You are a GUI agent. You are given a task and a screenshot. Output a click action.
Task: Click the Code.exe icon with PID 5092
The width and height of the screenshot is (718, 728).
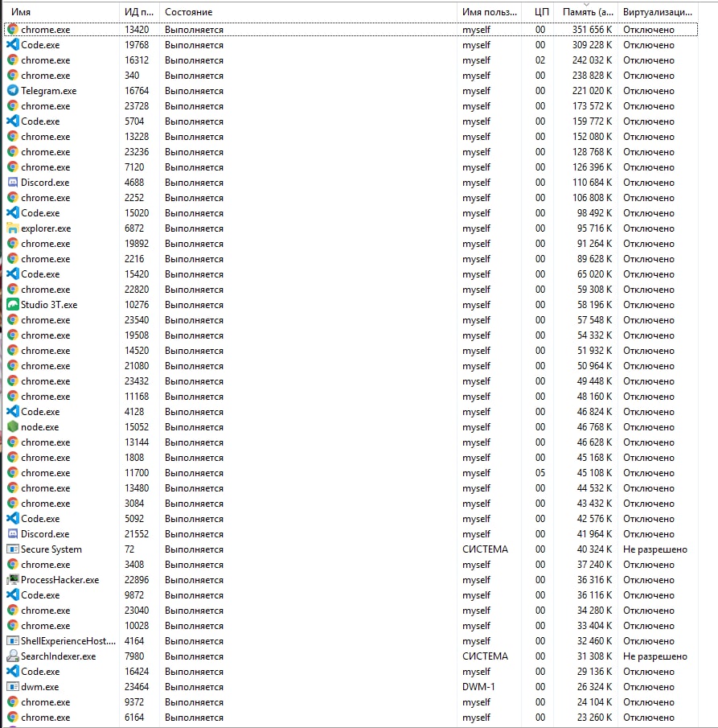point(13,519)
